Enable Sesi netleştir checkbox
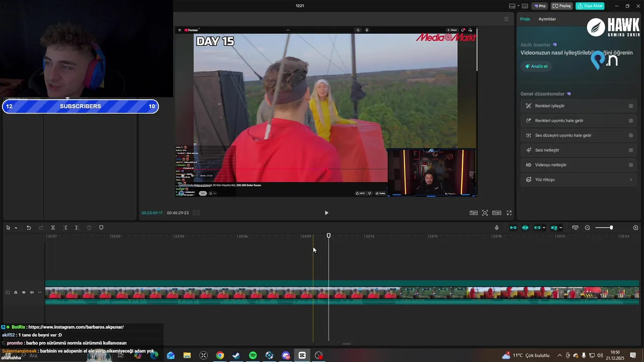This screenshot has width=644, height=362. pyautogui.click(x=631, y=150)
